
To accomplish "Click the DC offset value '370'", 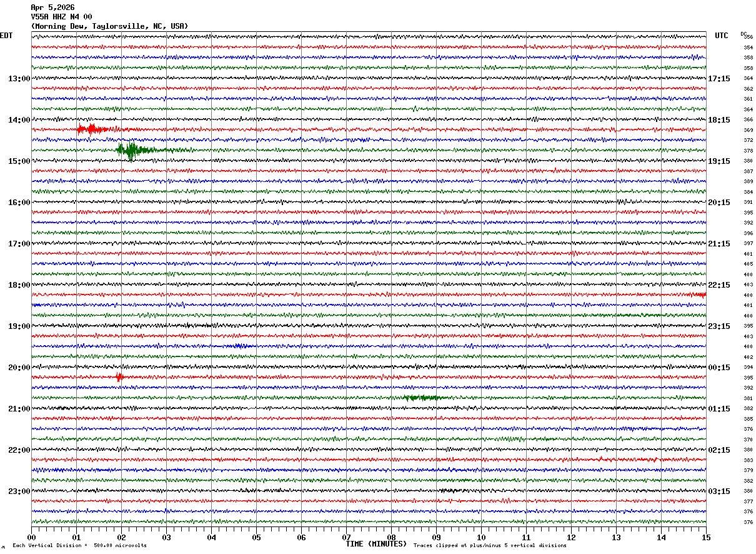I will [748, 440].
